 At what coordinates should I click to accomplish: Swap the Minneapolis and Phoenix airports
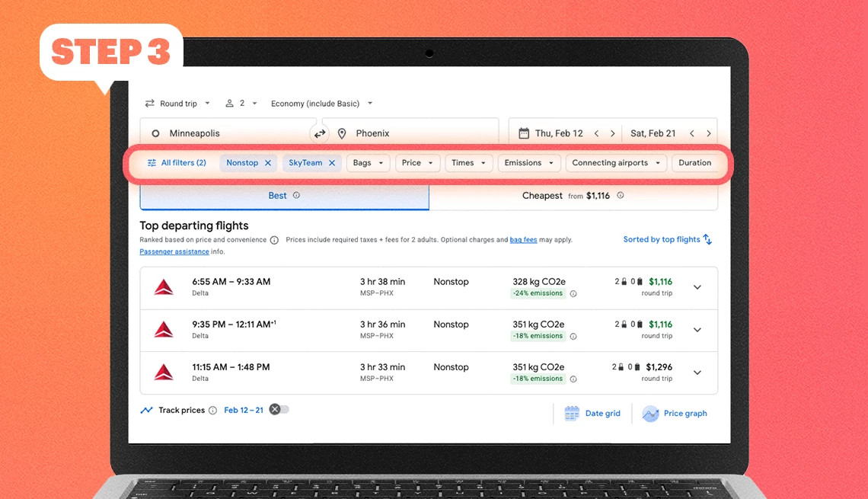[320, 132]
